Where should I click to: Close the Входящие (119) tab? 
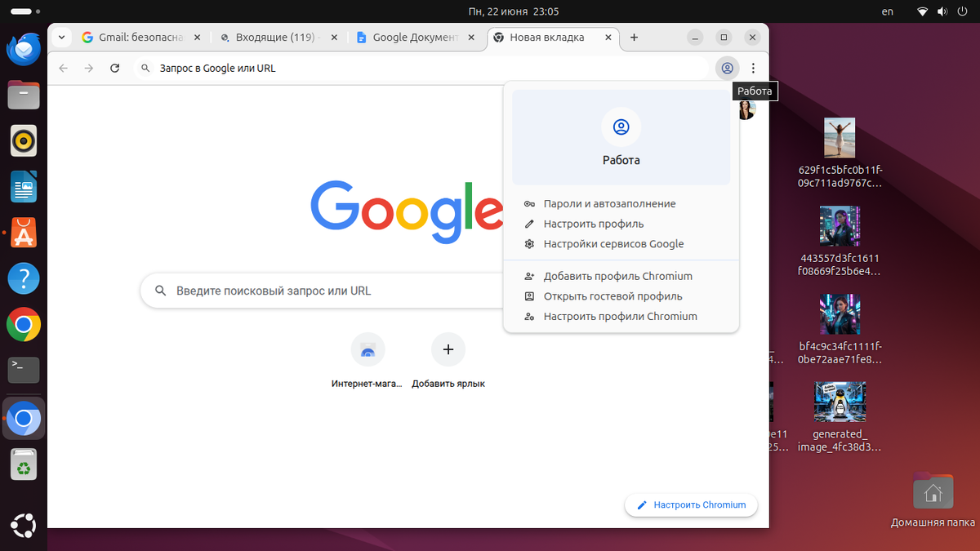click(x=334, y=38)
